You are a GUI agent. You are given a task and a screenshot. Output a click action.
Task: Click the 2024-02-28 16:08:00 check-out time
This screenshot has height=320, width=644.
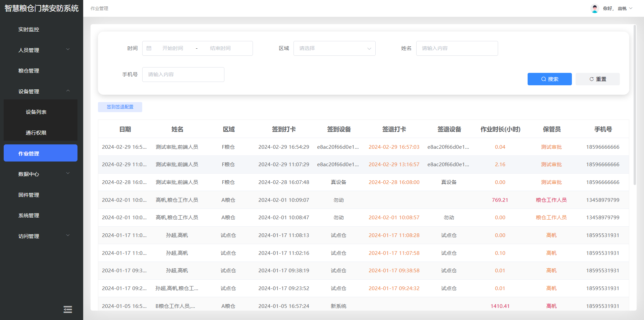[x=394, y=182]
